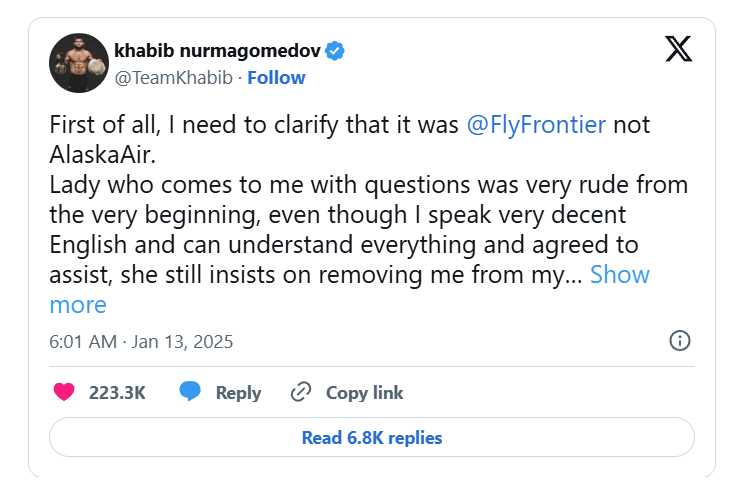739x500 pixels.
Task: Click the copy link chain icon
Action: [x=300, y=392]
